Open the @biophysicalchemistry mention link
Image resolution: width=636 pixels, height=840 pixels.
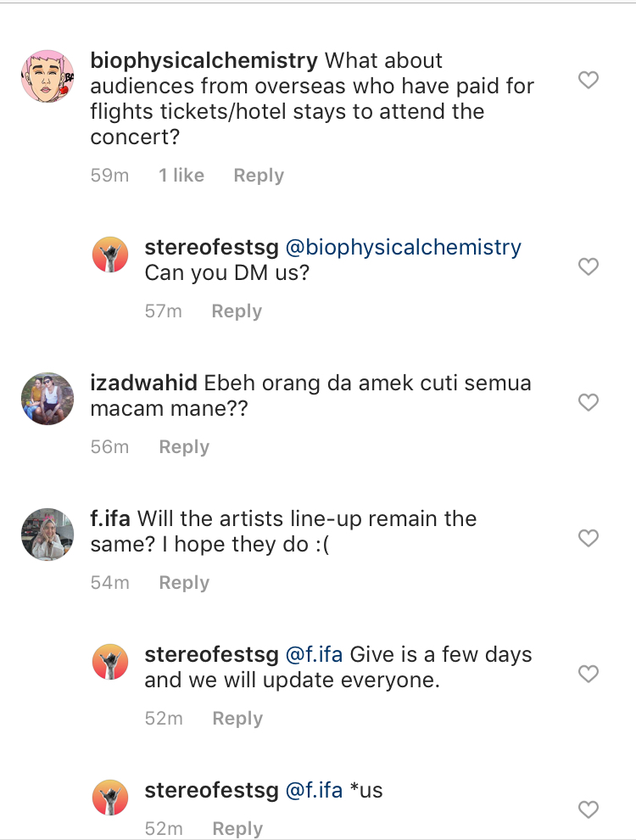[x=403, y=248]
